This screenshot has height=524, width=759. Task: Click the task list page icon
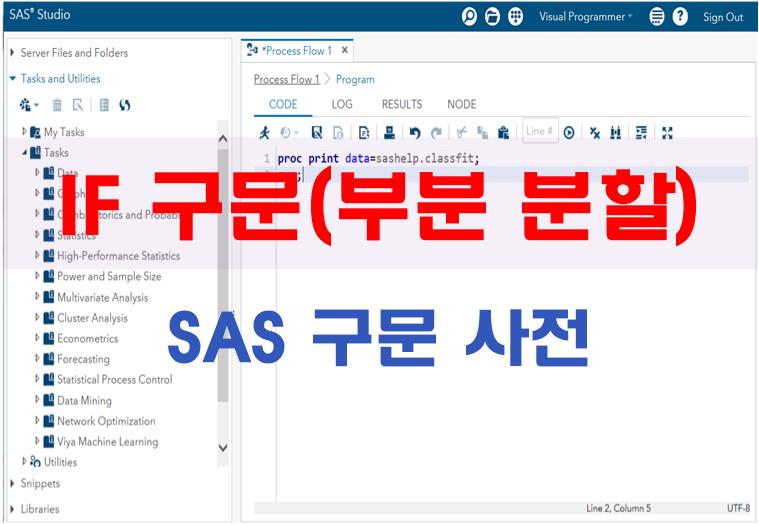[x=104, y=105]
